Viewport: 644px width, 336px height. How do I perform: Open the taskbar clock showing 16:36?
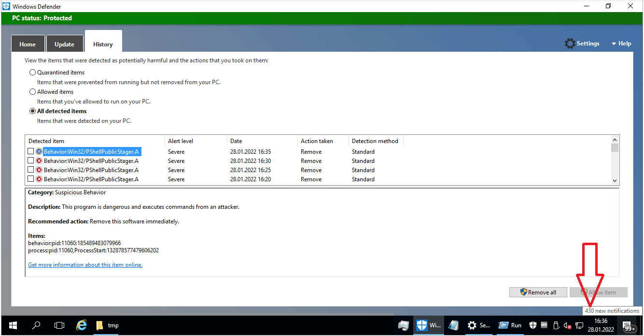point(601,325)
